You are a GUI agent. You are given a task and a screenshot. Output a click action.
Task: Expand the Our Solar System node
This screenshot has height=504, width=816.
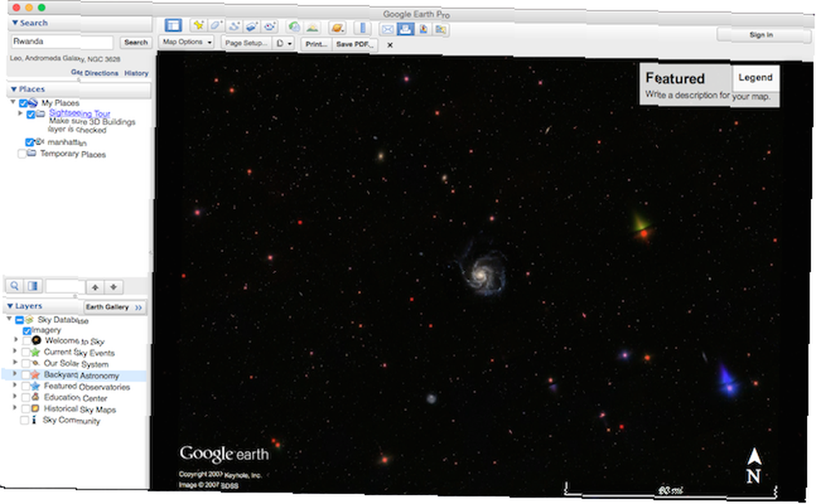tap(15, 362)
